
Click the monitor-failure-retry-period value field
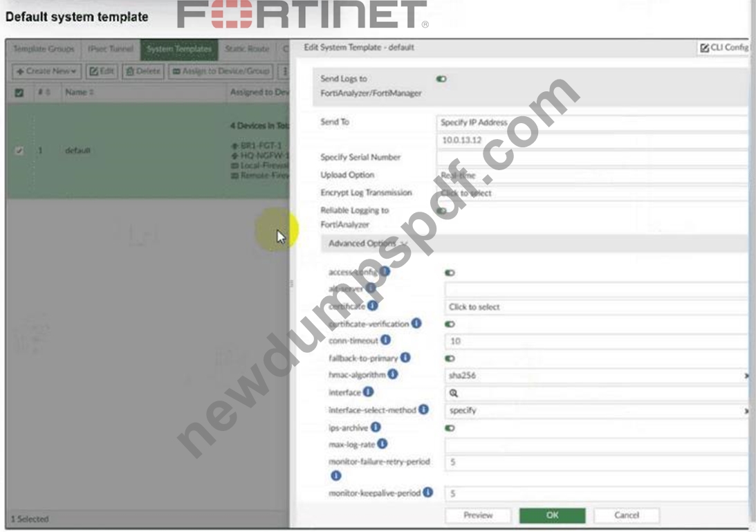[x=598, y=463]
